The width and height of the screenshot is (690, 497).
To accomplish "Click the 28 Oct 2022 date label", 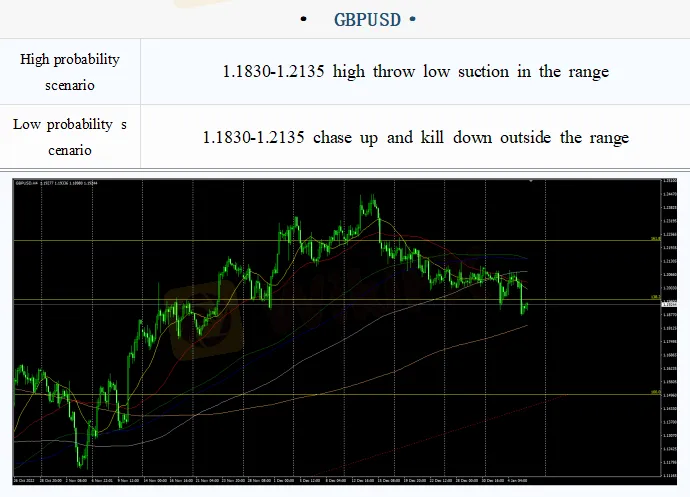I will (27, 480).
